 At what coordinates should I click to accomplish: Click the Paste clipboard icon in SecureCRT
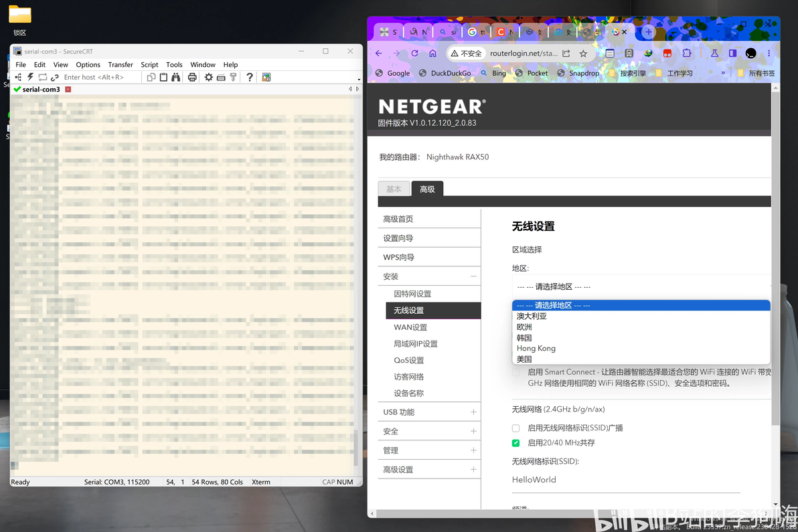pos(163,78)
